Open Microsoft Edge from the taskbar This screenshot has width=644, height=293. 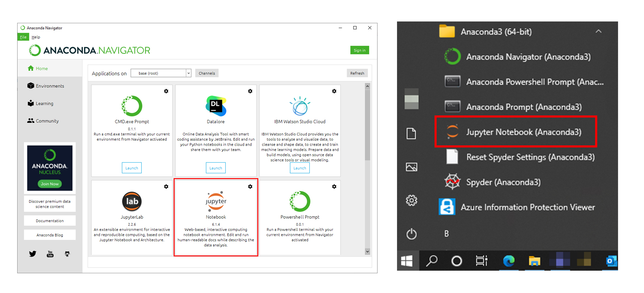[509, 261]
